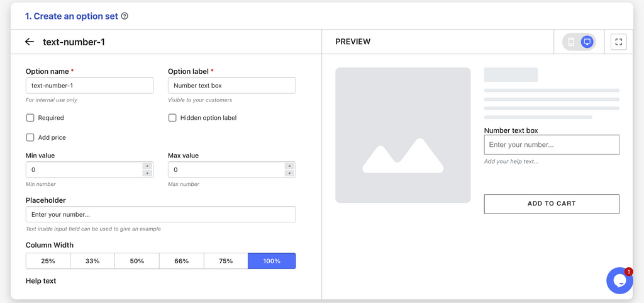The image size is (644, 303).
Task: Set column width to 33%
Action: click(92, 261)
